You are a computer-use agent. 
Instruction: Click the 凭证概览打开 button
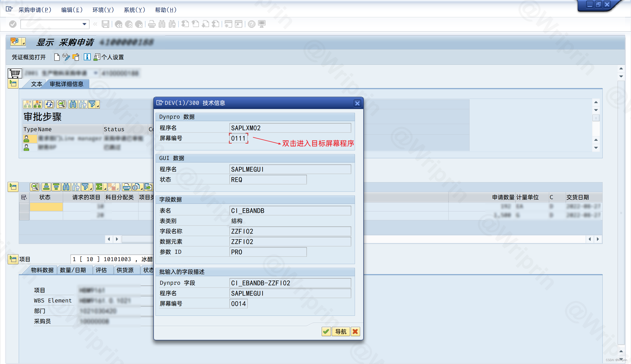[28, 57]
